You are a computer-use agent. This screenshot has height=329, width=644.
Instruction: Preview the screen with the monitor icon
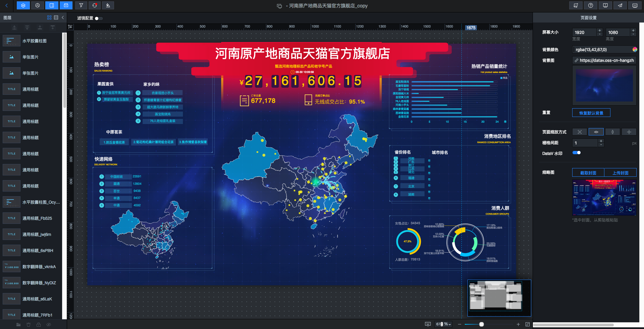[635, 5]
